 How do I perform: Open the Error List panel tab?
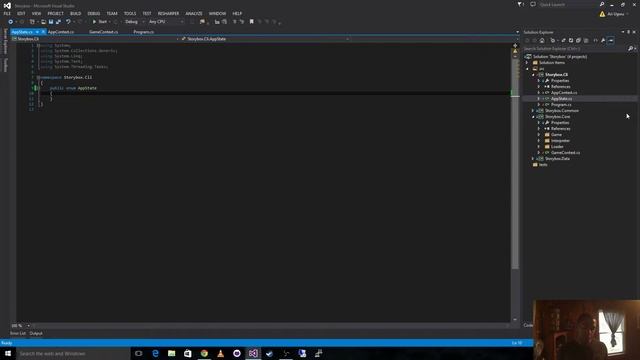[18, 333]
